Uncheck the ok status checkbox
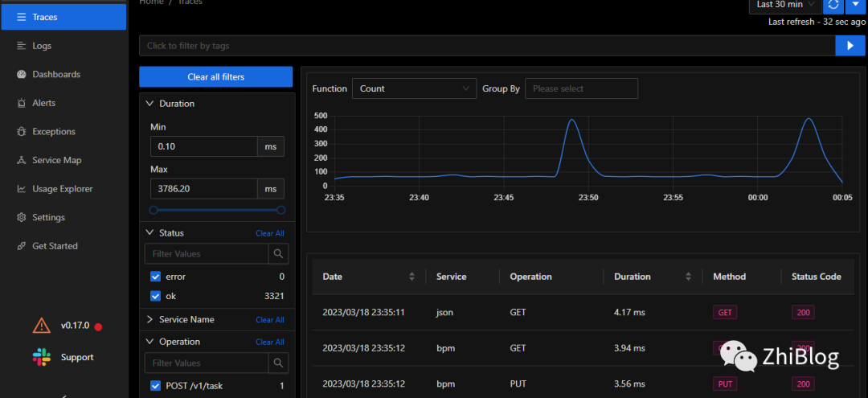Screen dimensions: 868x398 (156, 296)
